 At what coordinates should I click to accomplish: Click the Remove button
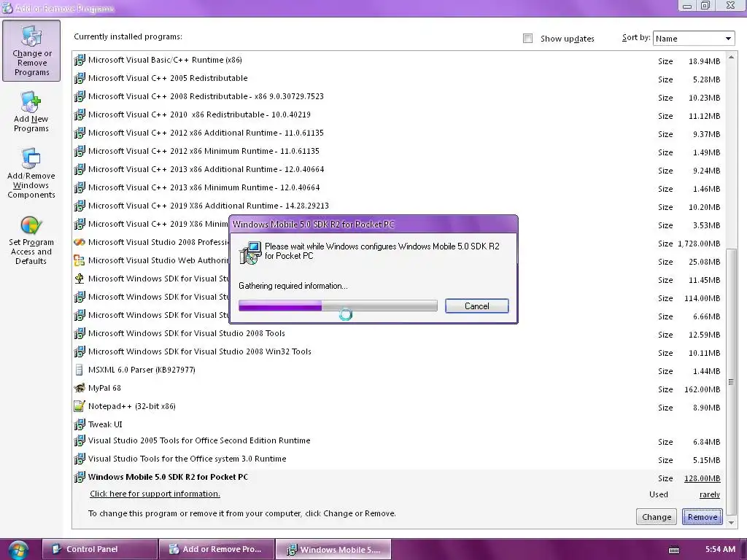pyautogui.click(x=703, y=517)
